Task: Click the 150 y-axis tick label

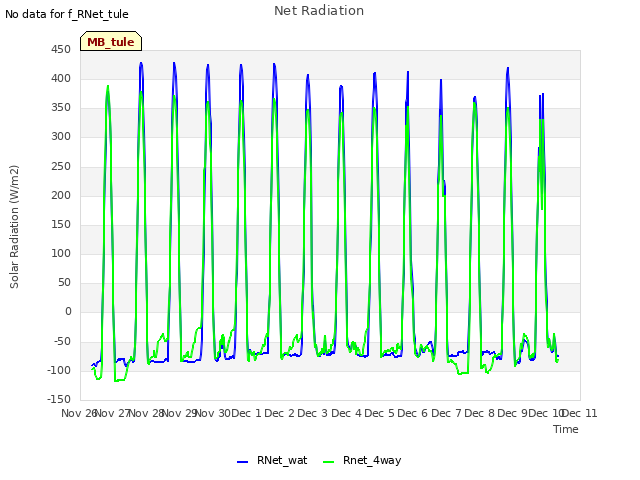Action: pyautogui.click(x=61, y=224)
